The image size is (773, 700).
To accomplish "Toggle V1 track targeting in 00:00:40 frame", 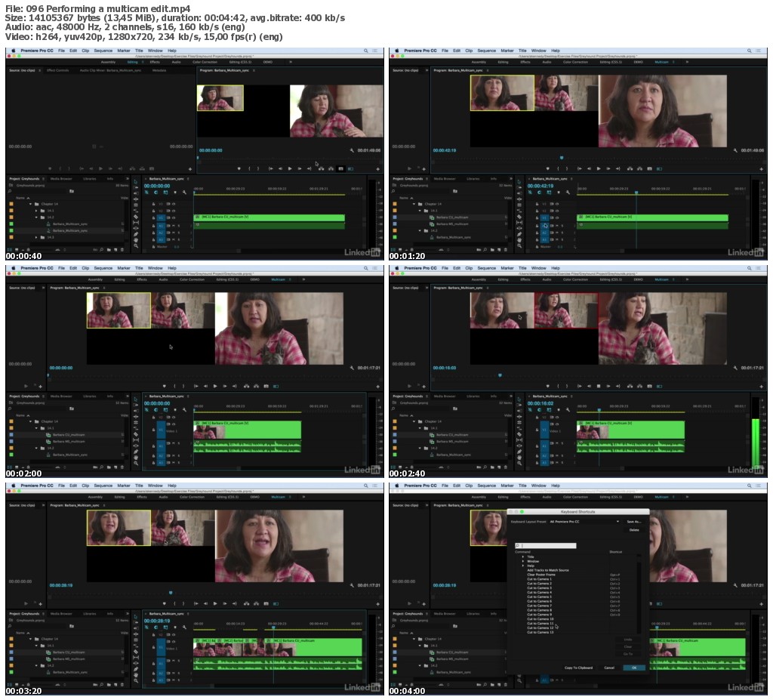I will click(x=161, y=217).
